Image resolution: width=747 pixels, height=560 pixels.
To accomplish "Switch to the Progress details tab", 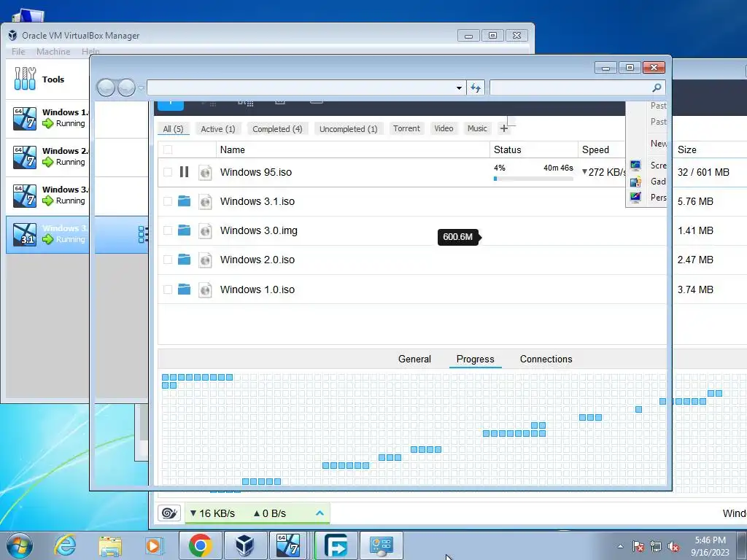I will (x=475, y=359).
